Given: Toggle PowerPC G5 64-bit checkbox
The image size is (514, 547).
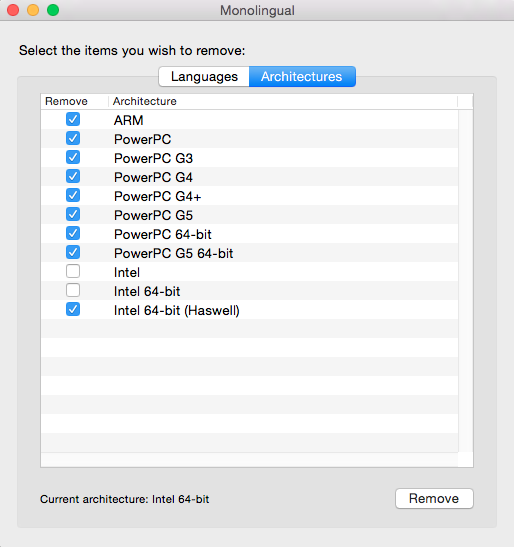Looking at the screenshot, I should click(x=73, y=253).
